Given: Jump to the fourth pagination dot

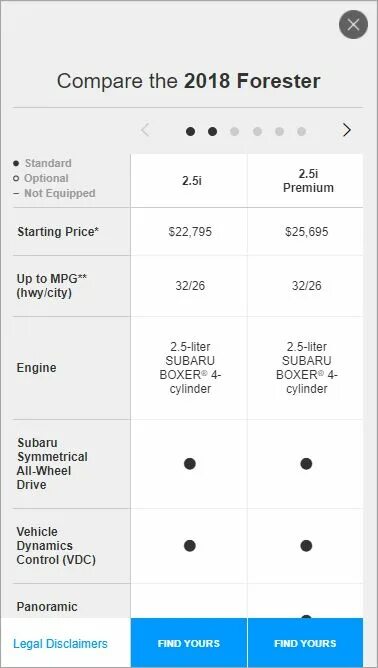Looking at the screenshot, I should [257, 132].
